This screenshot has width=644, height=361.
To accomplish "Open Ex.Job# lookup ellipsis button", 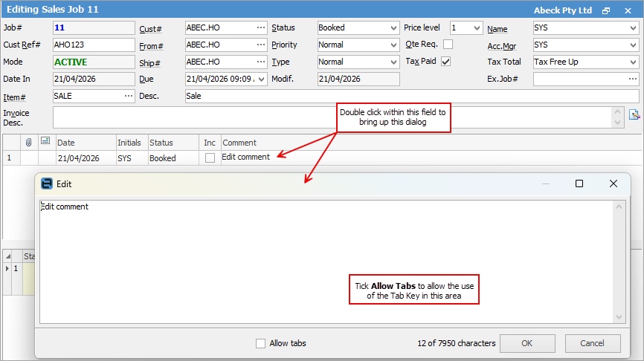I will pos(633,79).
